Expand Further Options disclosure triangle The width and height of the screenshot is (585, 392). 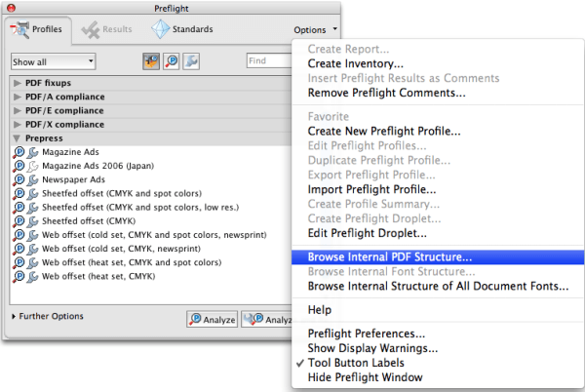click(14, 316)
